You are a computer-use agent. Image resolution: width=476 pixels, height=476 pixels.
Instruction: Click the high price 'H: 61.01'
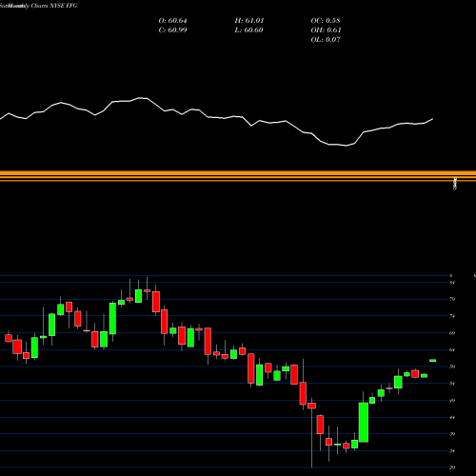point(249,21)
